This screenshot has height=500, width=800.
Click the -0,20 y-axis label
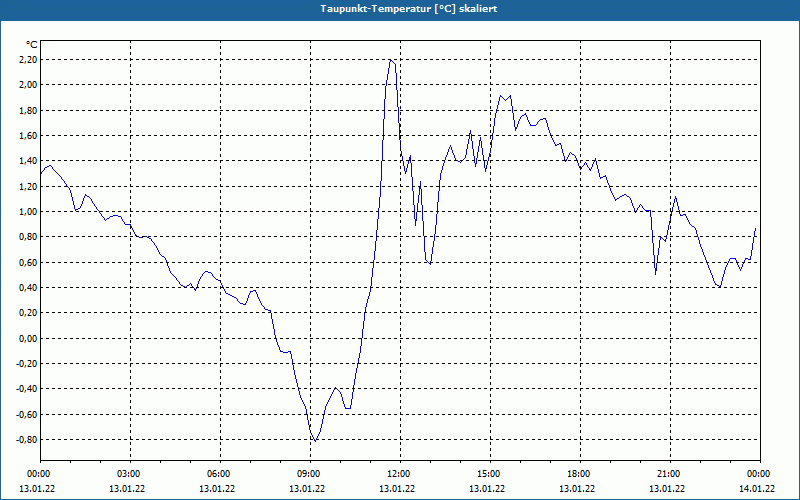point(27,364)
